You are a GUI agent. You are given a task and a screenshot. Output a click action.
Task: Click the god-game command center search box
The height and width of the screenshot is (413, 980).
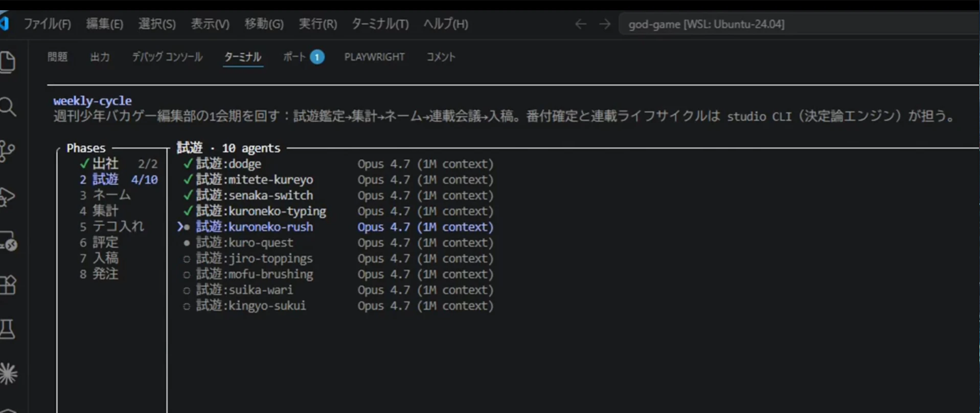[799, 24]
